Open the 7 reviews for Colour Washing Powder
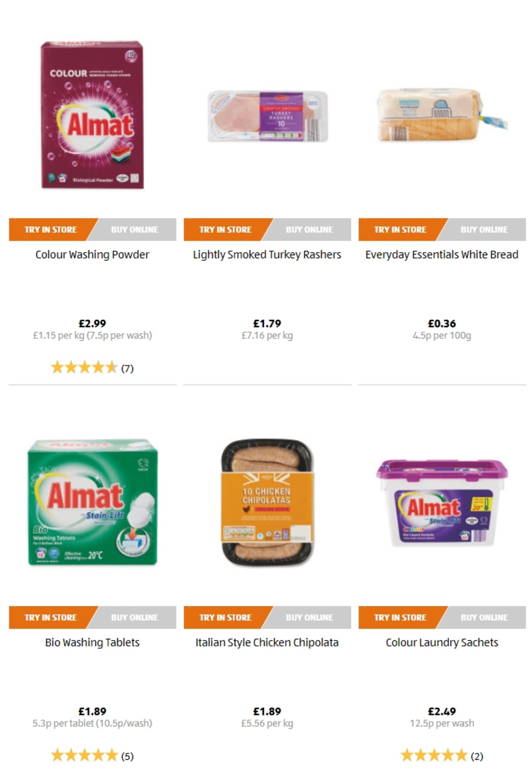Viewport: 532px width, 769px height. 92,368
